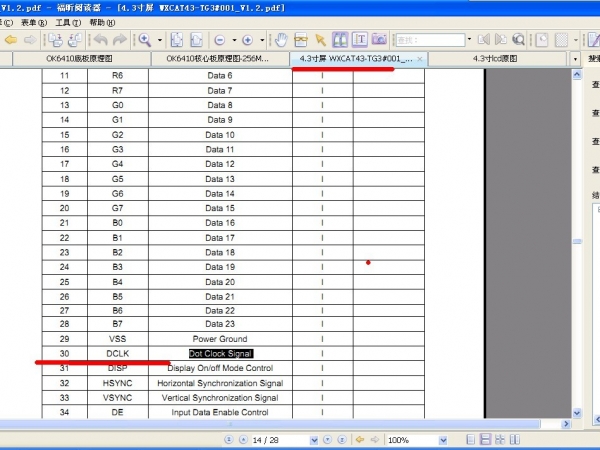Go to last page using bottom bar
This screenshot has height=450, width=600.
(x=343, y=440)
